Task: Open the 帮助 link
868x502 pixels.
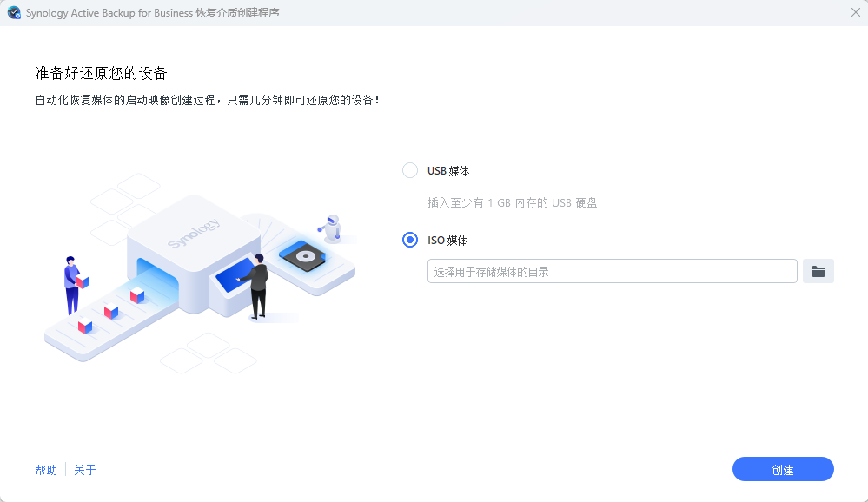Action: (x=46, y=470)
